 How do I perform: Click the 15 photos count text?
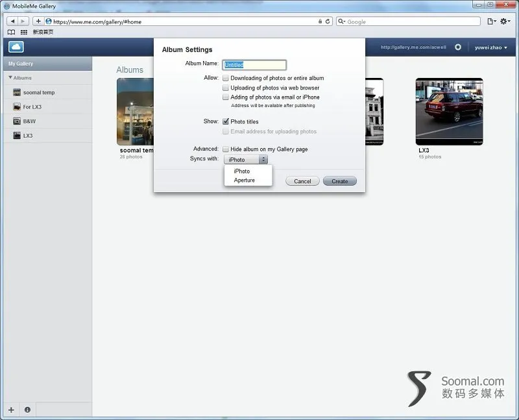(x=429, y=157)
